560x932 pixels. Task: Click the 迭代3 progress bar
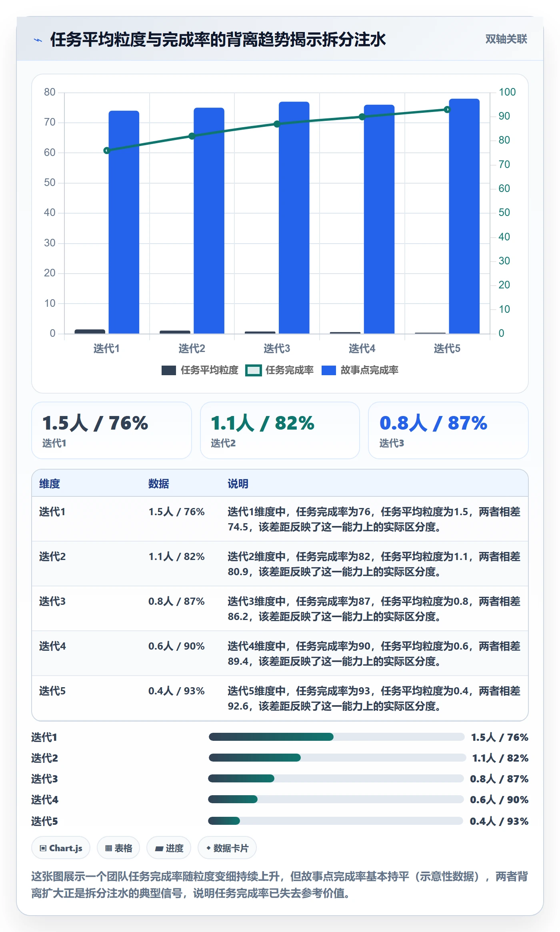click(336, 778)
